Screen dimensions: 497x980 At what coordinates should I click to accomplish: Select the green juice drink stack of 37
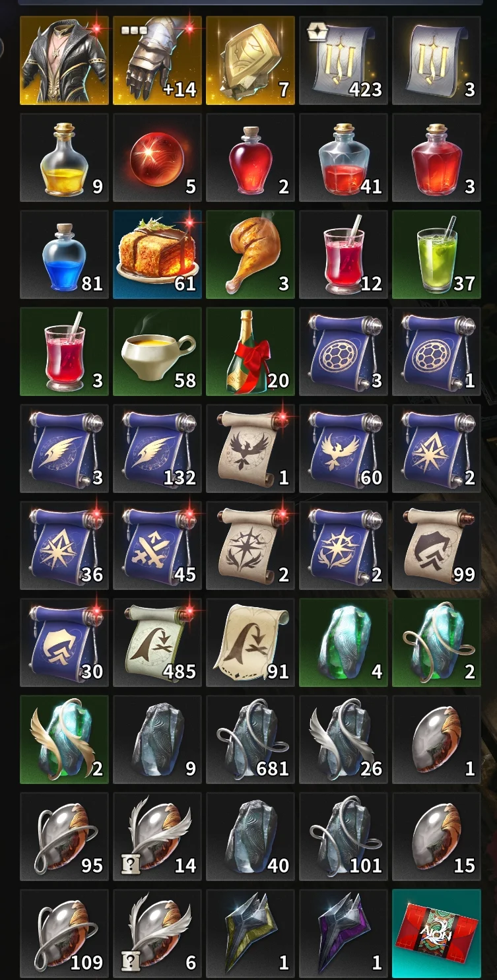(x=436, y=255)
